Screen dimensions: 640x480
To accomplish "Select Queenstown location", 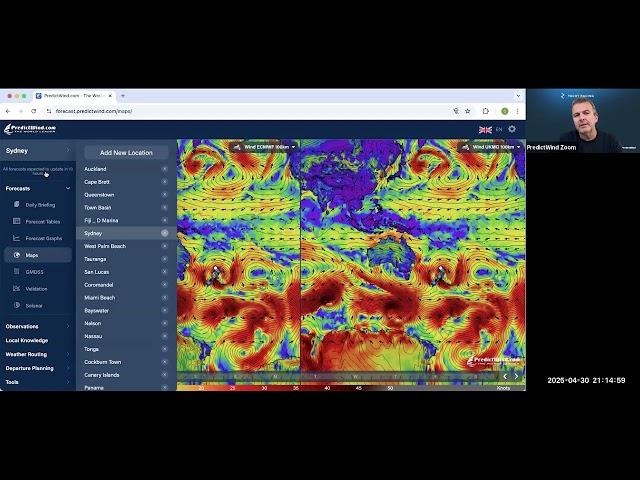I will 99,195.
